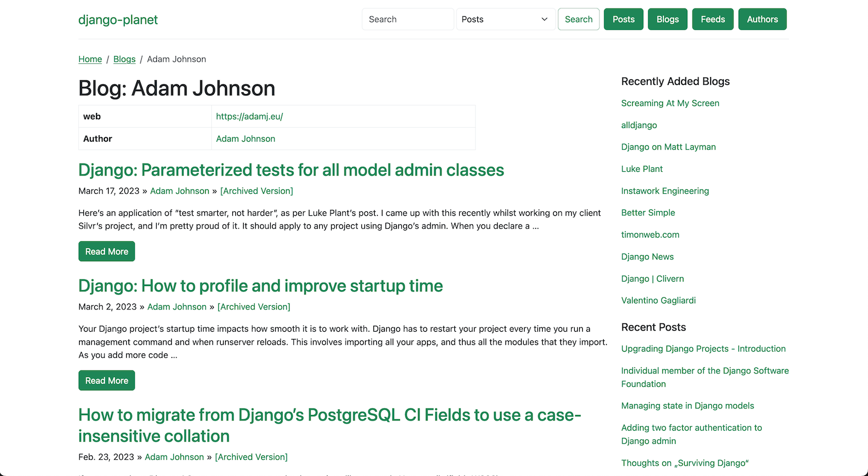The image size is (868, 476).
Task: Open the Django | Clivern blog link
Action: [653, 279]
